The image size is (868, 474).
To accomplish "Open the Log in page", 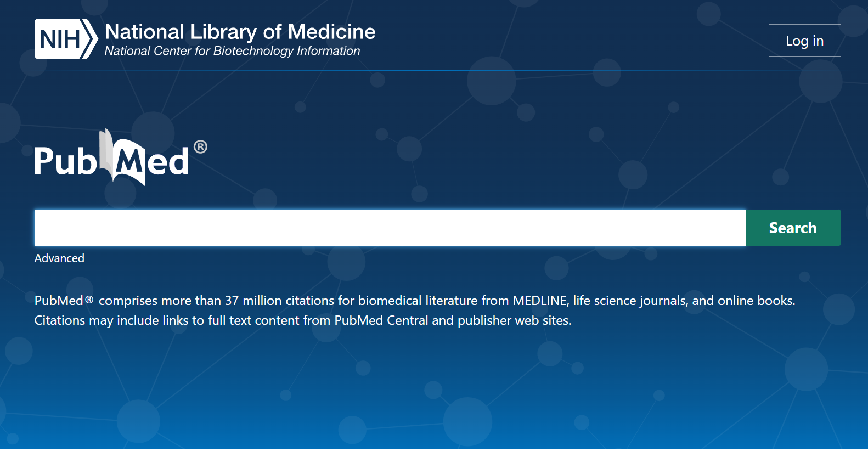I will click(804, 41).
